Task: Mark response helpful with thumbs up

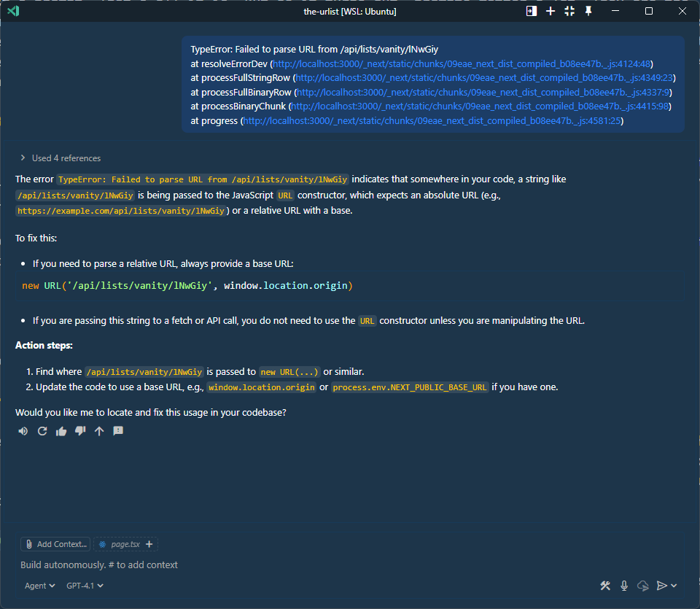Action: (x=61, y=431)
